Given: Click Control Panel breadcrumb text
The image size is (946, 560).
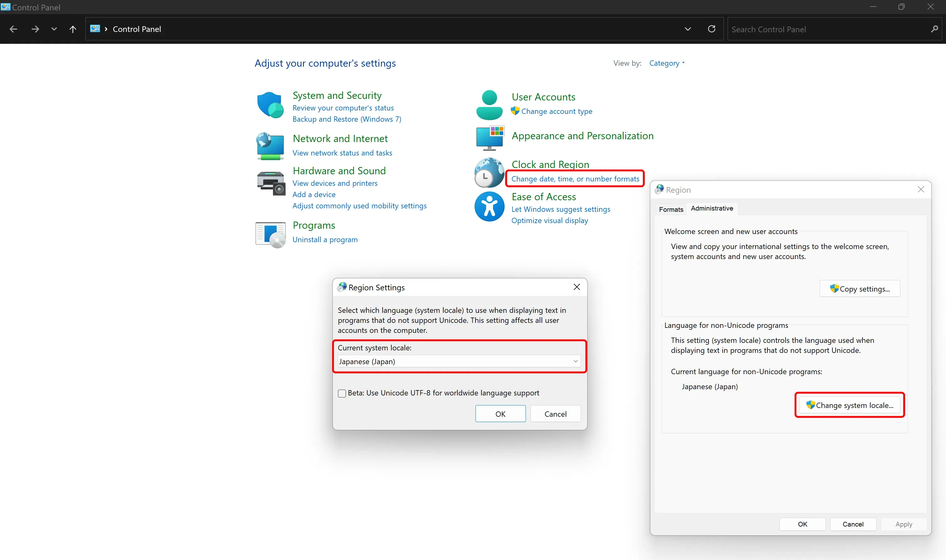Looking at the screenshot, I should [137, 29].
